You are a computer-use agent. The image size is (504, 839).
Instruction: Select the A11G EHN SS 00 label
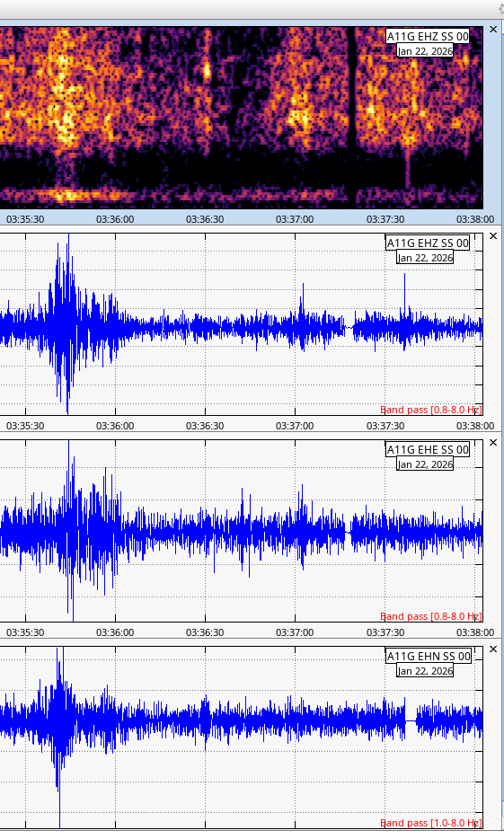[429, 656]
